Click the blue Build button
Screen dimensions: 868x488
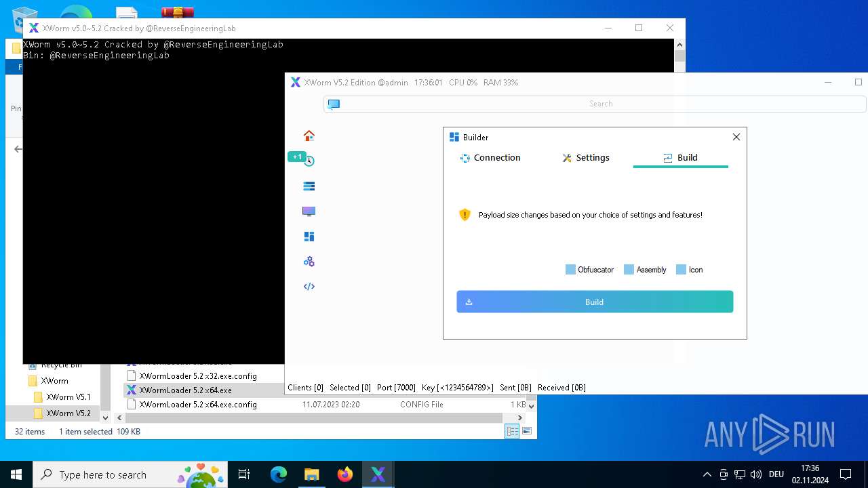[x=595, y=302]
